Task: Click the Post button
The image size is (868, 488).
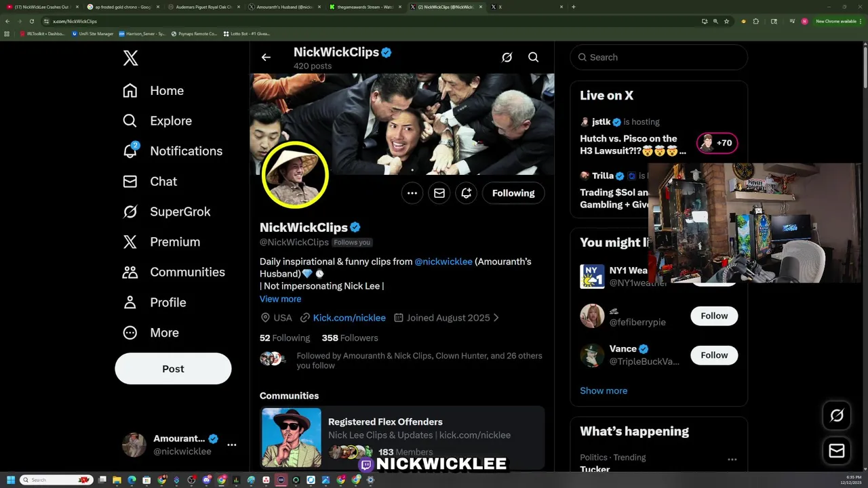Action: (173, 369)
